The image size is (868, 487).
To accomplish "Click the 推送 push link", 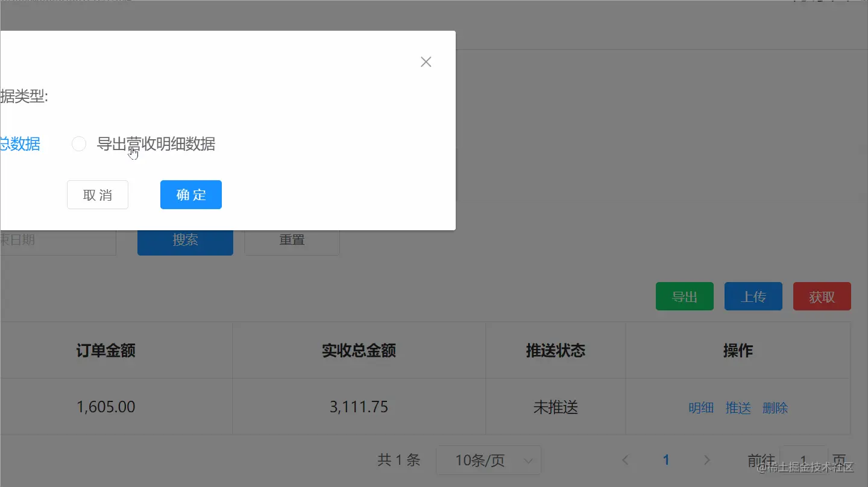I will pyautogui.click(x=738, y=407).
